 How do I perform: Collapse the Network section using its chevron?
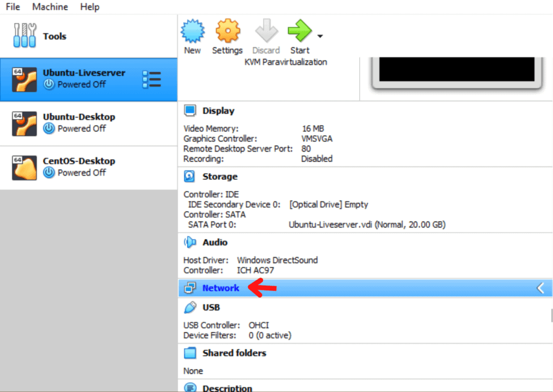(540, 288)
